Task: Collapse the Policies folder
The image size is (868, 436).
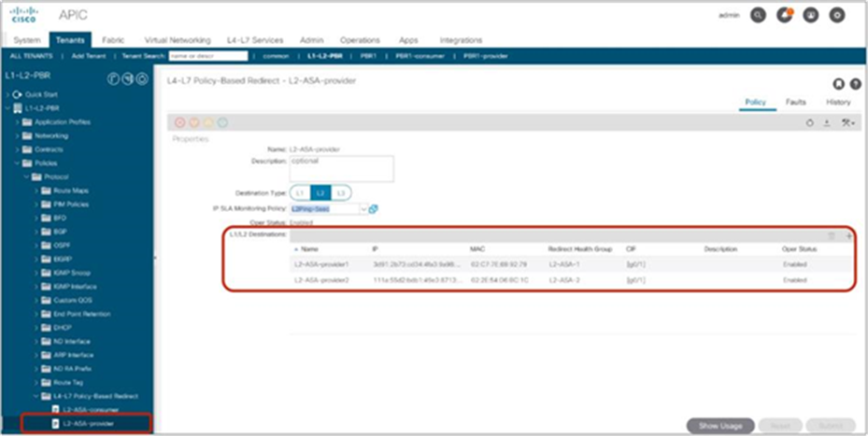Action: pyautogui.click(x=17, y=163)
